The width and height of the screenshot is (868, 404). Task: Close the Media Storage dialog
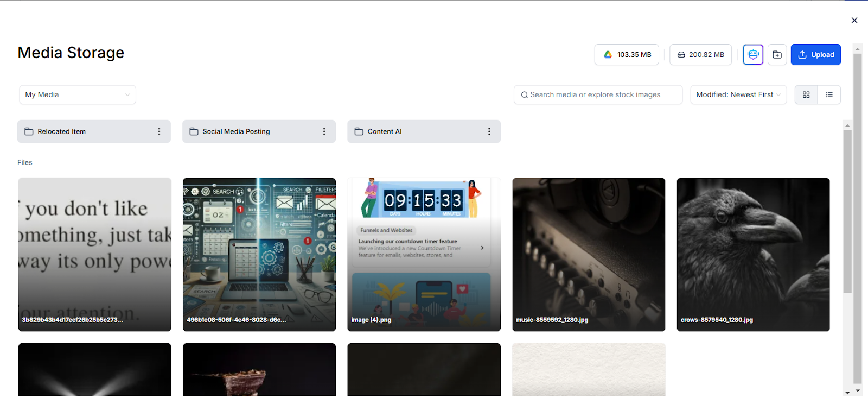(x=854, y=21)
